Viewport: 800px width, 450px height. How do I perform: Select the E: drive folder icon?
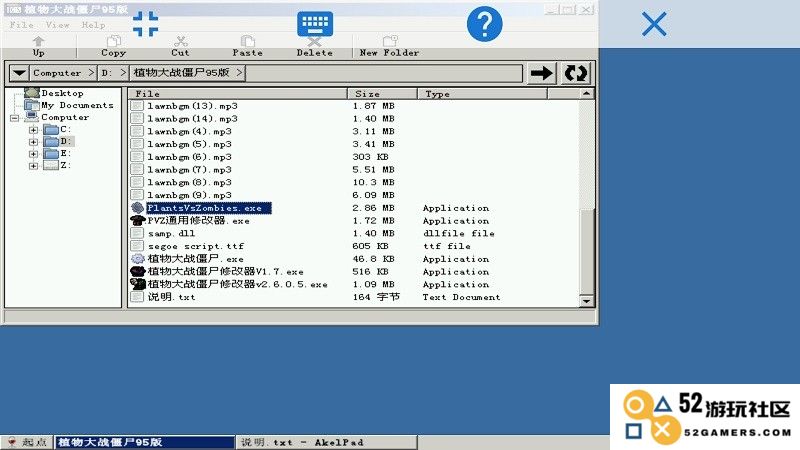tap(51, 154)
